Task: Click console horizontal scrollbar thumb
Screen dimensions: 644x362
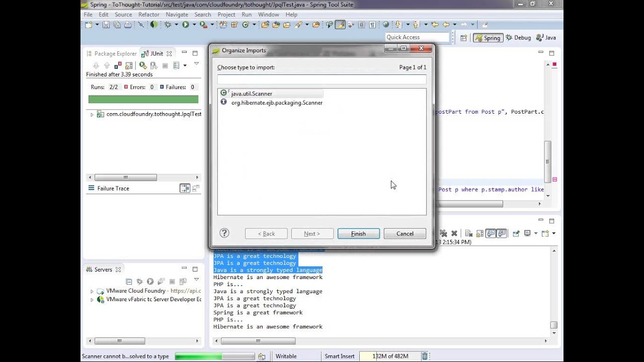Action: tap(258, 341)
